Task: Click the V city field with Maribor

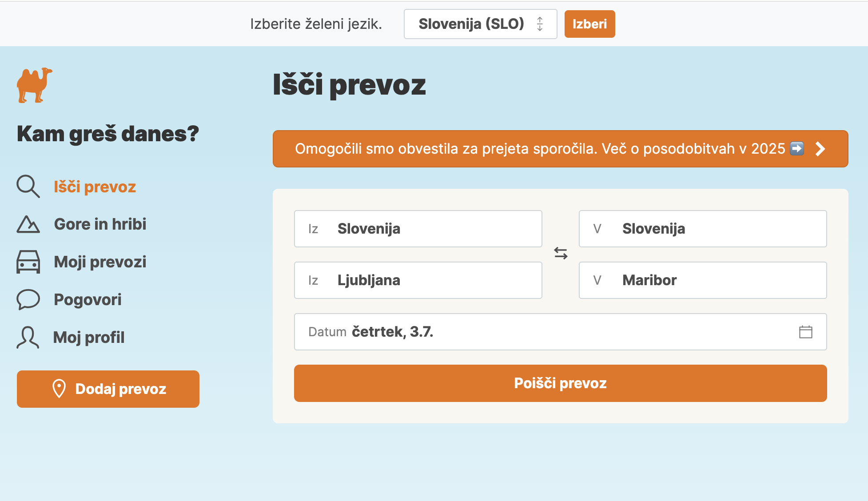Action: click(702, 280)
